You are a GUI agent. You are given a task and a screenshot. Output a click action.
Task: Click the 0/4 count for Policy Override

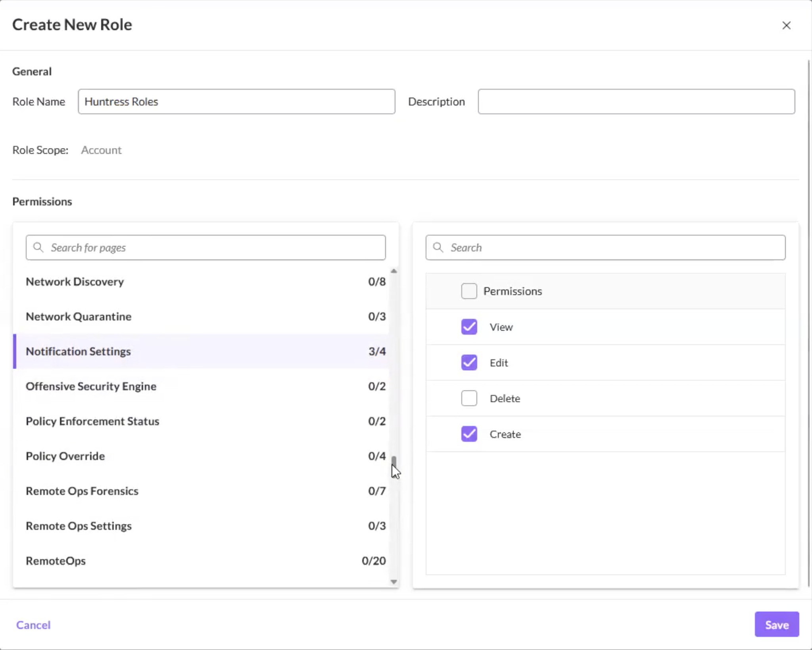377,456
